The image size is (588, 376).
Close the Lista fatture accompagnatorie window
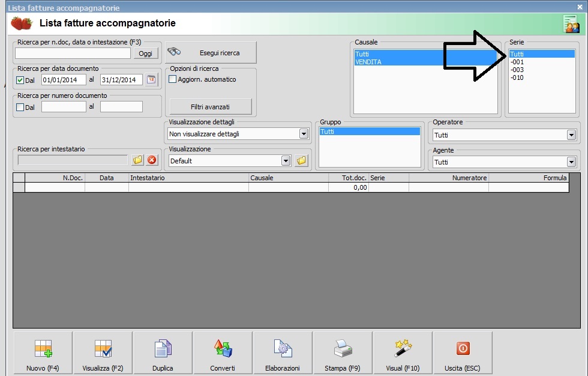[x=580, y=7]
